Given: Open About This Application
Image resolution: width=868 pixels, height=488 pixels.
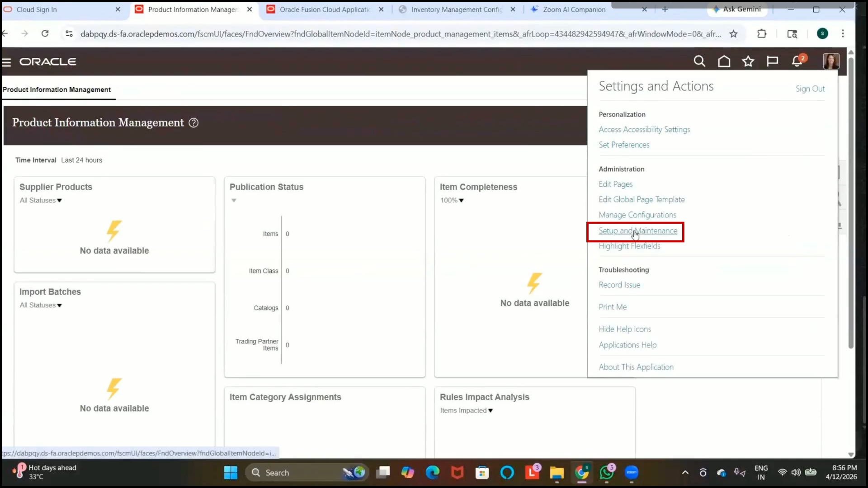Looking at the screenshot, I should (636, 367).
